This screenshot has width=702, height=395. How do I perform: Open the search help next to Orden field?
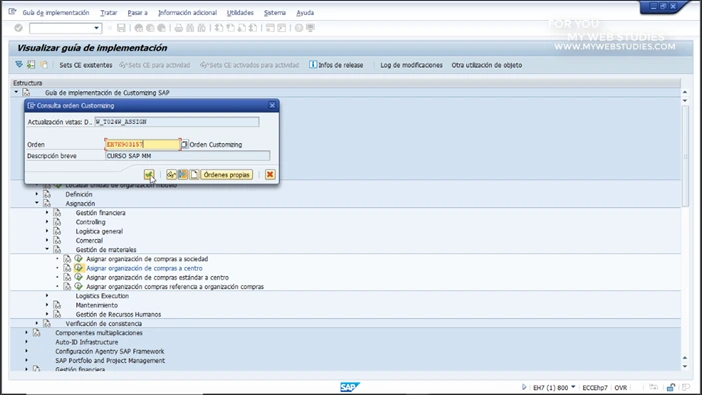click(184, 144)
